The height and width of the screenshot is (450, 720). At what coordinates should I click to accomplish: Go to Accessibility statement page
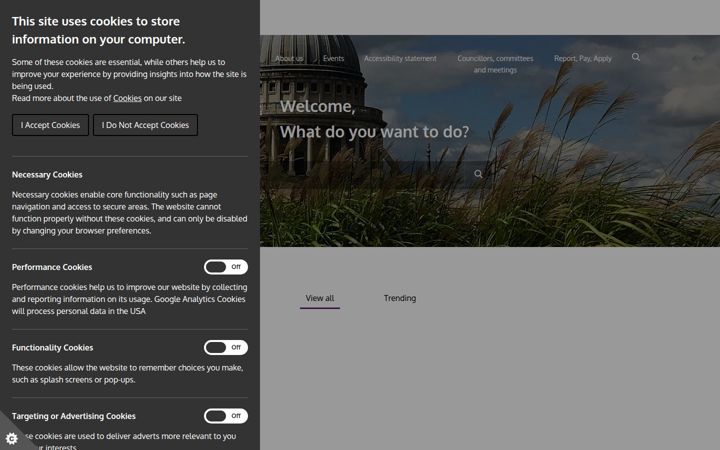(400, 58)
